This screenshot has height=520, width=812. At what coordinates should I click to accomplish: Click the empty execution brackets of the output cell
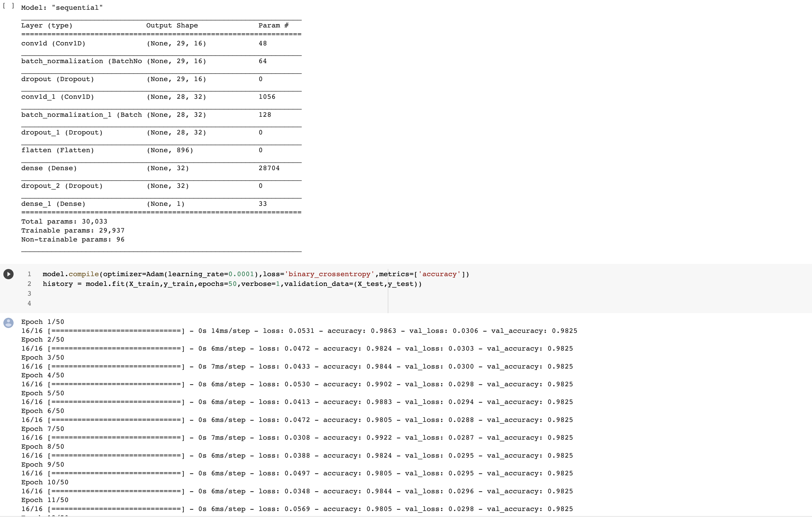tap(8, 6)
